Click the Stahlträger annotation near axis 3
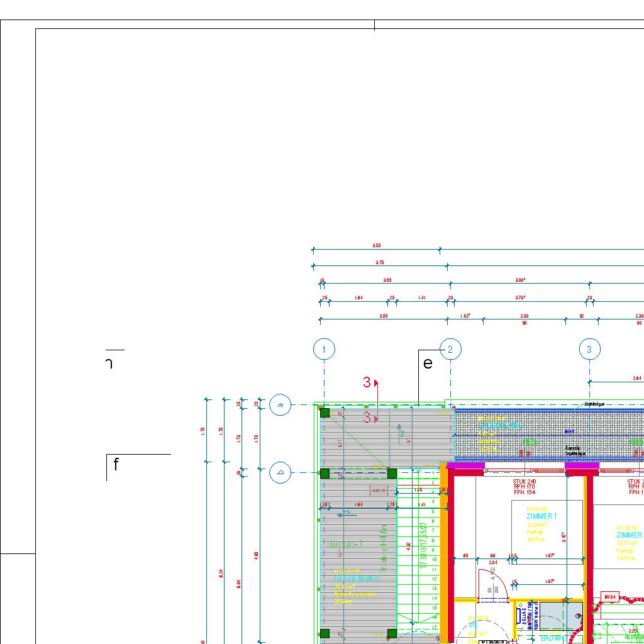Screen dimensions: 644x644 [594, 404]
